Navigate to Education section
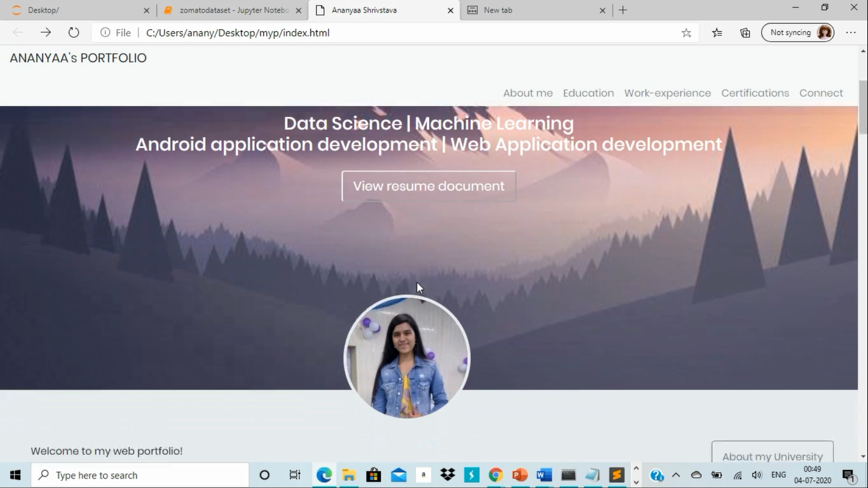 588,93
